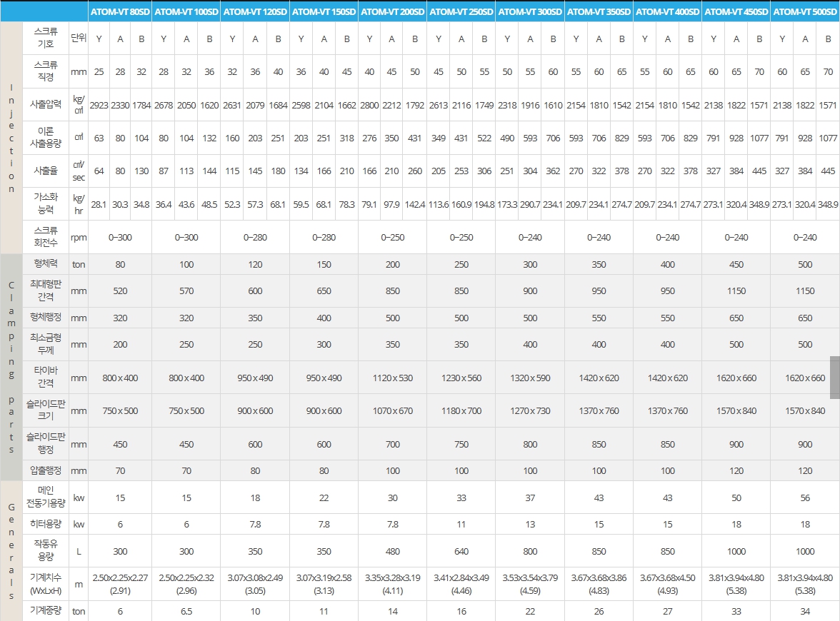840x621 pixels.
Task: Click screw speed value 0~250 under ATOM-VT 200SD
Action: pos(393,237)
